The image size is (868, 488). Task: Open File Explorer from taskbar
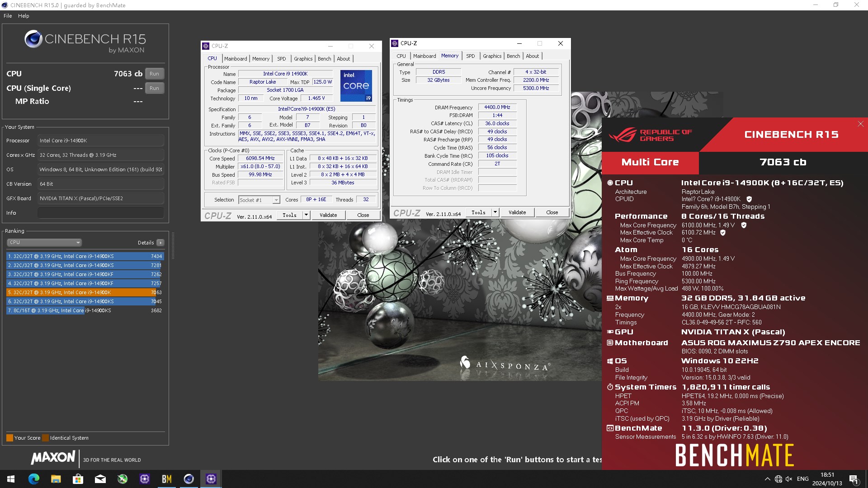[x=56, y=479]
